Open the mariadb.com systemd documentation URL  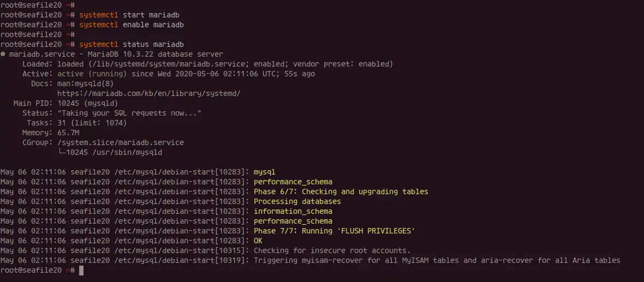(148, 94)
